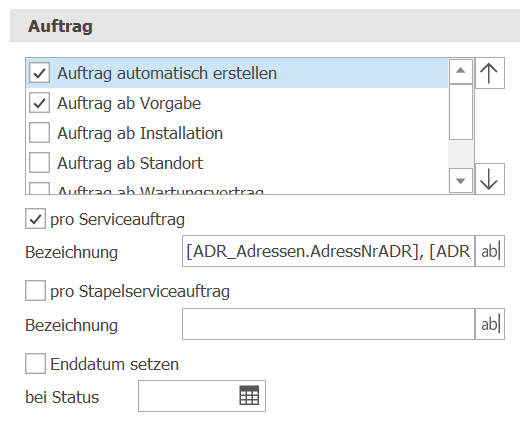Click the empty Bezeichnung field under pro Stapelserviceauftrag

(329, 324)
